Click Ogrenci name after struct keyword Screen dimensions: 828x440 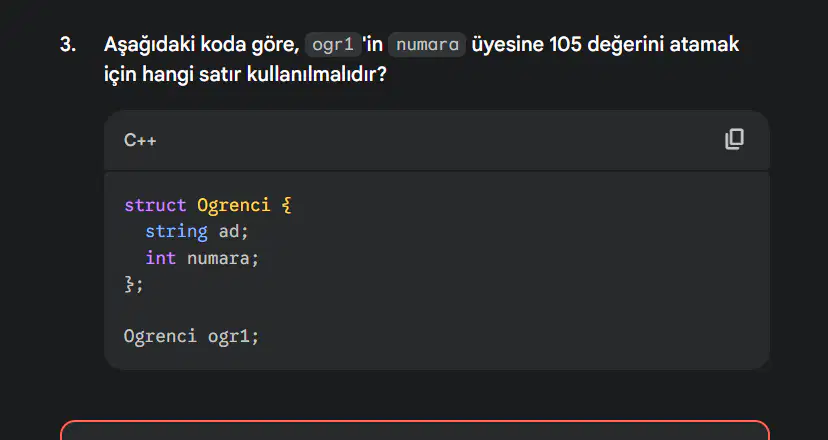pos(233,205)
